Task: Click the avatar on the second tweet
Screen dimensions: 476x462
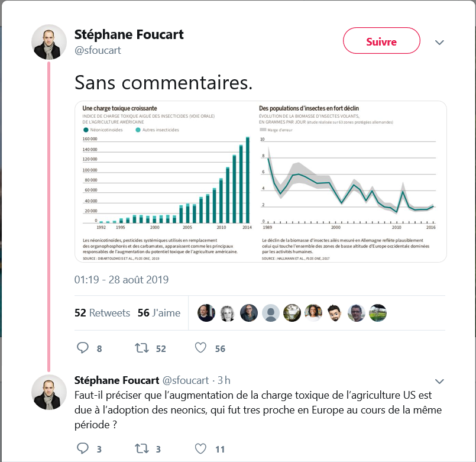Action: (x=49, y=392)
